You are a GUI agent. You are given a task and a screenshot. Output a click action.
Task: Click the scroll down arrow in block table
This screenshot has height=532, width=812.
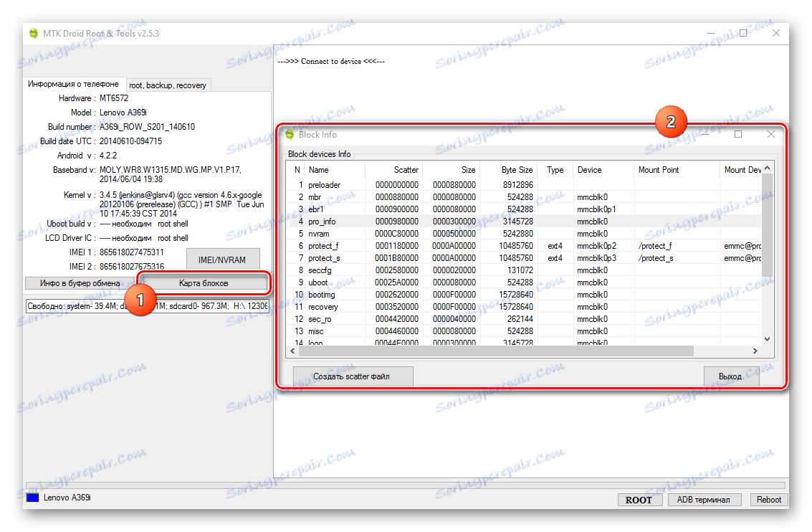767,339
